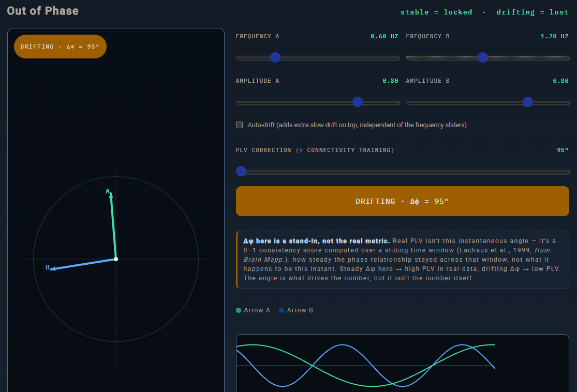This screenshot has width=577, height=392.
Task: Click 'Δφ here is a stand-in' bold note heading
Action: click(316, 241)
